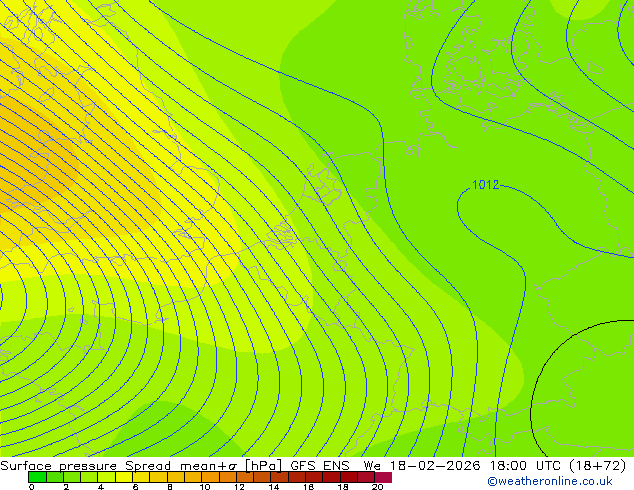
Task: Pick the pure yellow legend swatch
Action: pyautogui.click(x=124, y=477)
